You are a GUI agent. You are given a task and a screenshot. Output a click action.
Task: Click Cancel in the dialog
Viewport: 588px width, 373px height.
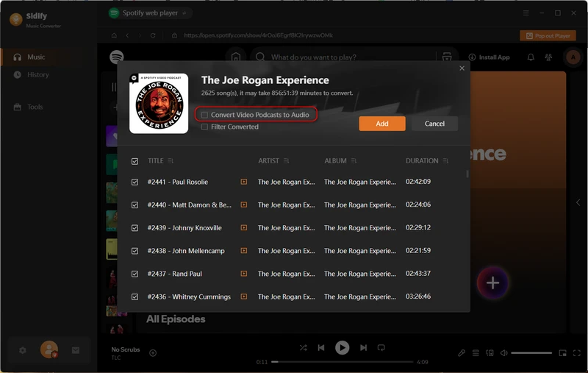[x=434, y=124]
